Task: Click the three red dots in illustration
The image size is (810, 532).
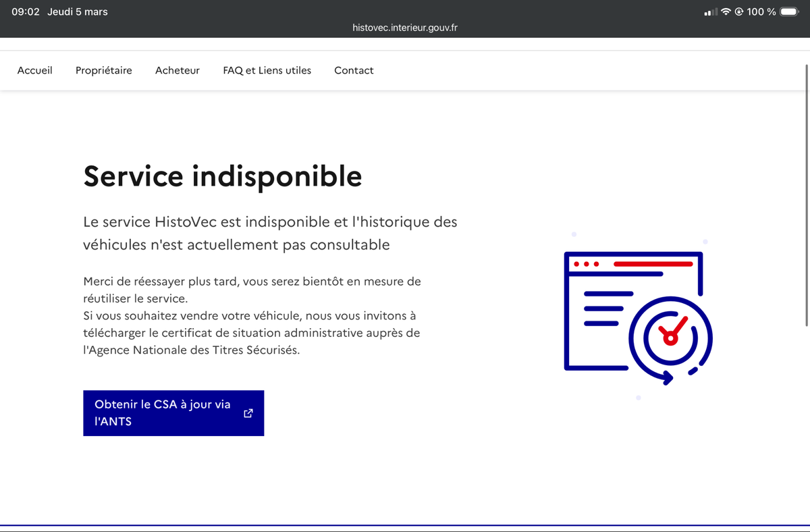Action: [586, 263]
